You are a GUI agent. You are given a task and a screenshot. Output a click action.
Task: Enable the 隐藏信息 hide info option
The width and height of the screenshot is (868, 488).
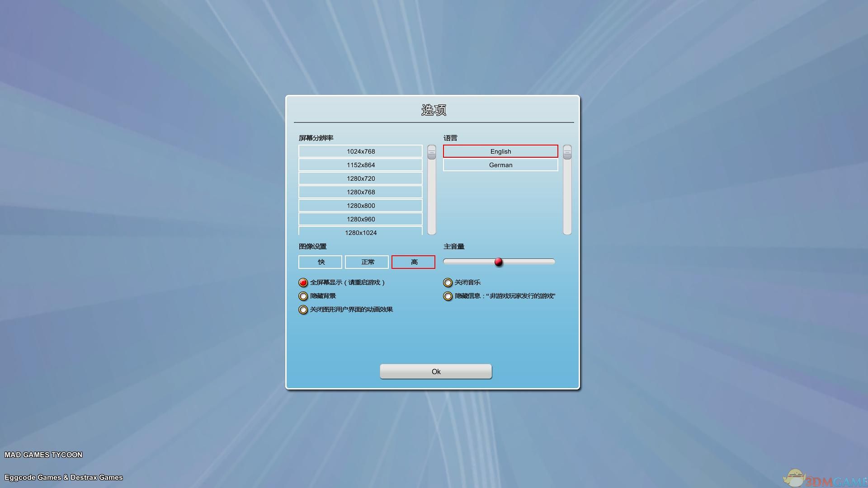tap(448, 296)
